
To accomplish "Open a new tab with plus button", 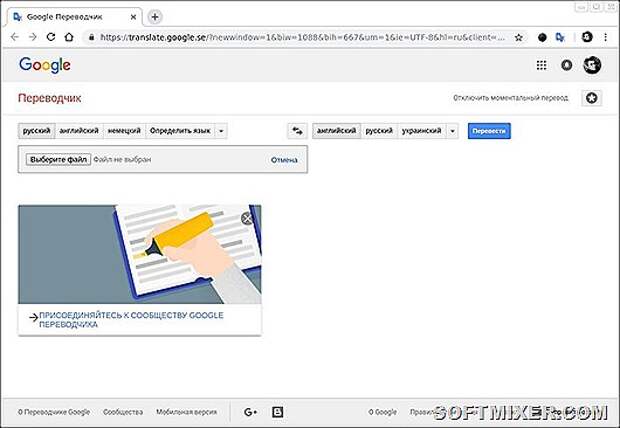I will click(155, 17).
